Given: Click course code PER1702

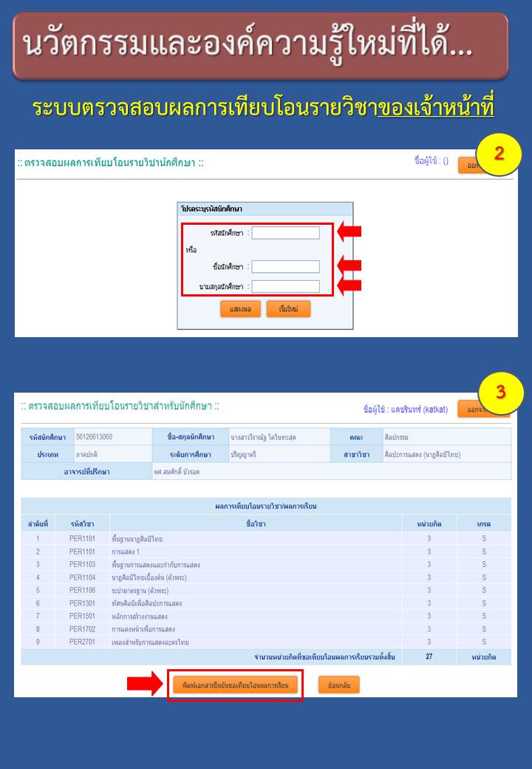Looking at the screenshot, I should tap(82, 629).
